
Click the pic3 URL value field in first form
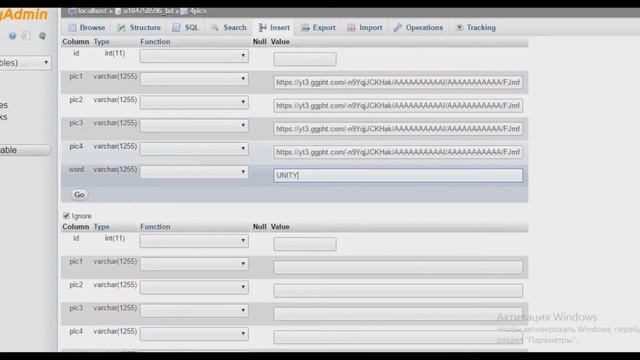pyautogui.click(x=398, y=129)
